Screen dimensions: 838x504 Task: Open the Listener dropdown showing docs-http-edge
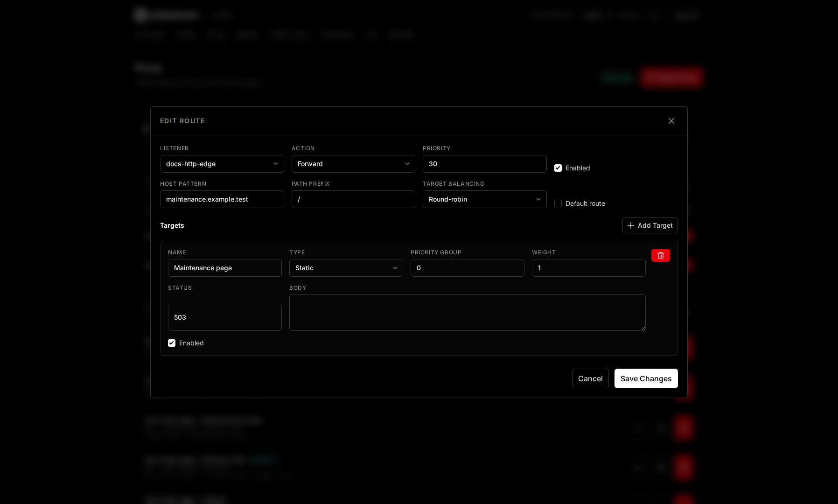(222, 164)
